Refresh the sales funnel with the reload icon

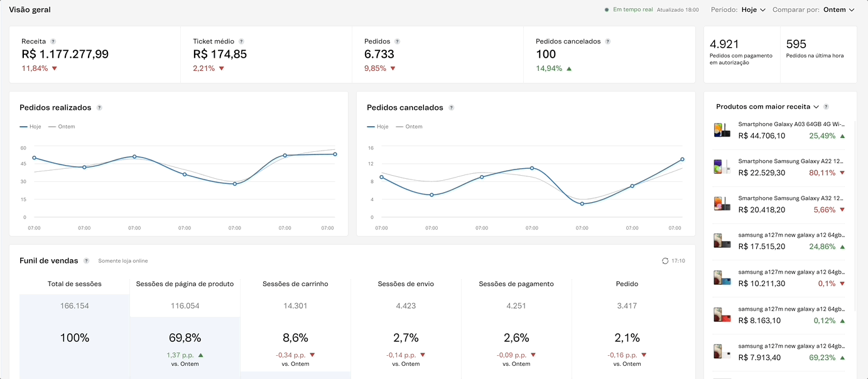(665, 261)
